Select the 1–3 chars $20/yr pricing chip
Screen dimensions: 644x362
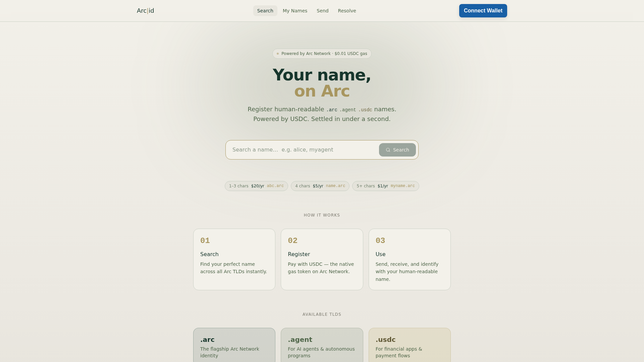256,186
